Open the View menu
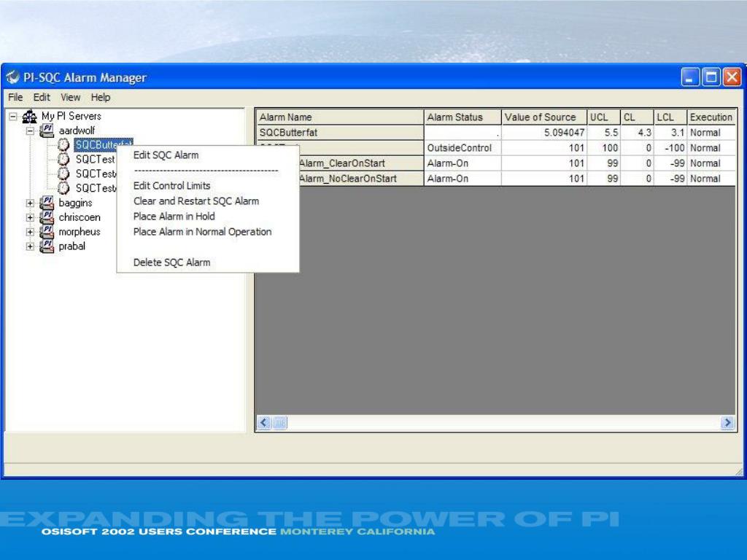This screenshot has width=747, height=560. (71, 97)
